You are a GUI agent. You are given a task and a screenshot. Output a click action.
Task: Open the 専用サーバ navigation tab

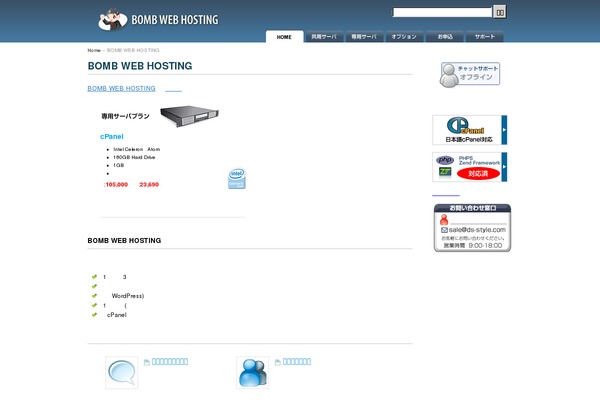364,37
